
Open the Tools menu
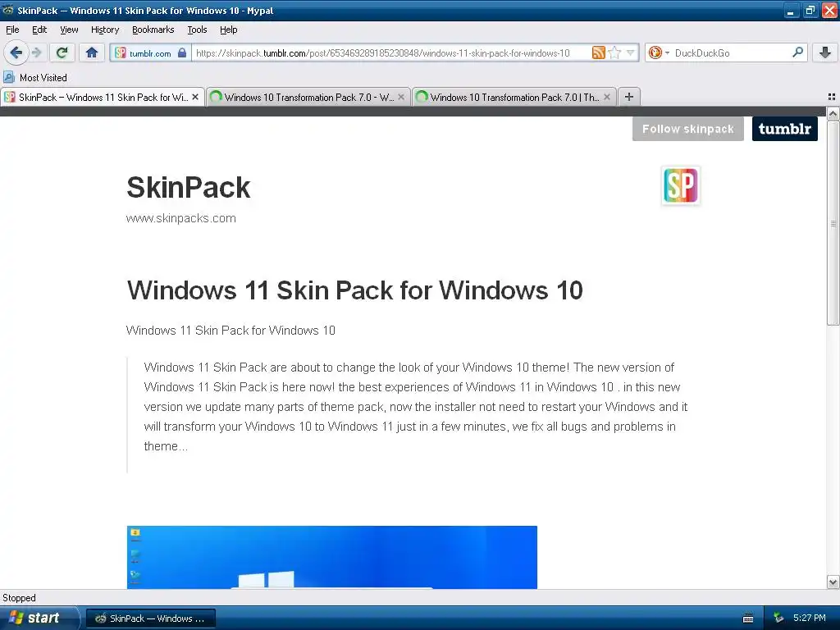pyautogui.click(x=197, y=30)
